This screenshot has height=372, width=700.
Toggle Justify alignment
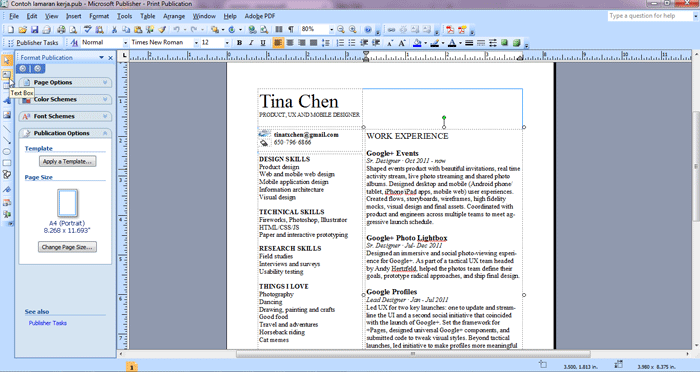tap(313, 43)
